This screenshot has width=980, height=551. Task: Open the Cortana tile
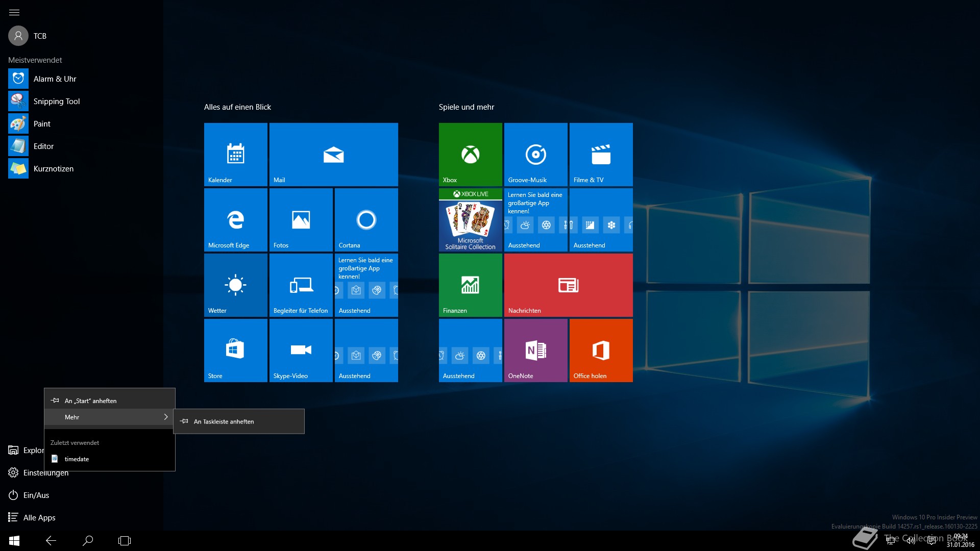366,220
